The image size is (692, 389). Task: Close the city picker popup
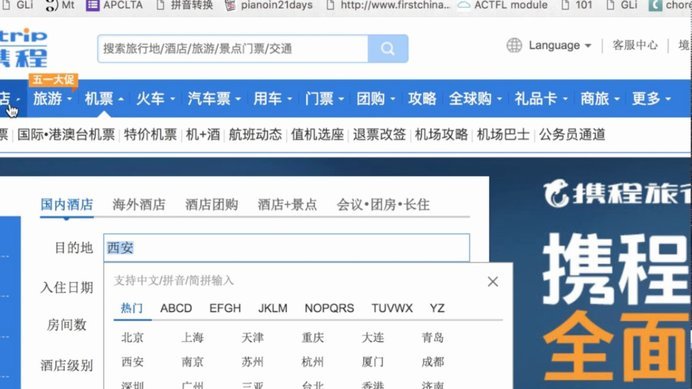coord(493,282)
